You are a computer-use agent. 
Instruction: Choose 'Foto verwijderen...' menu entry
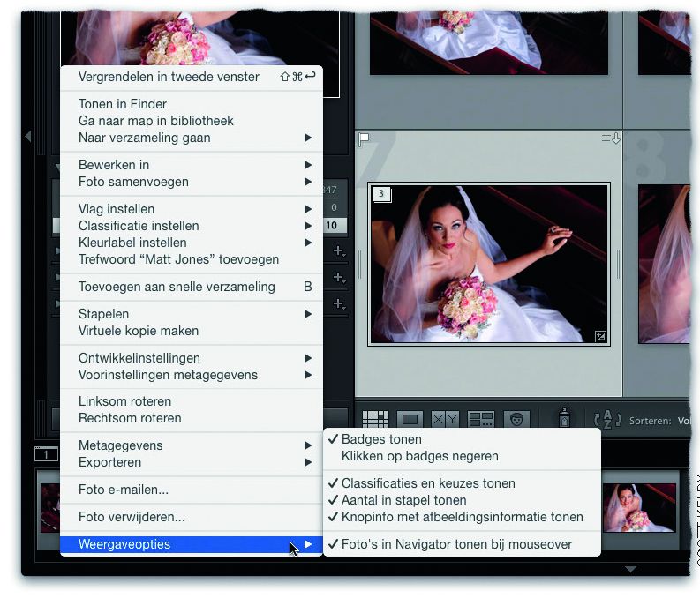coord(132,517)
